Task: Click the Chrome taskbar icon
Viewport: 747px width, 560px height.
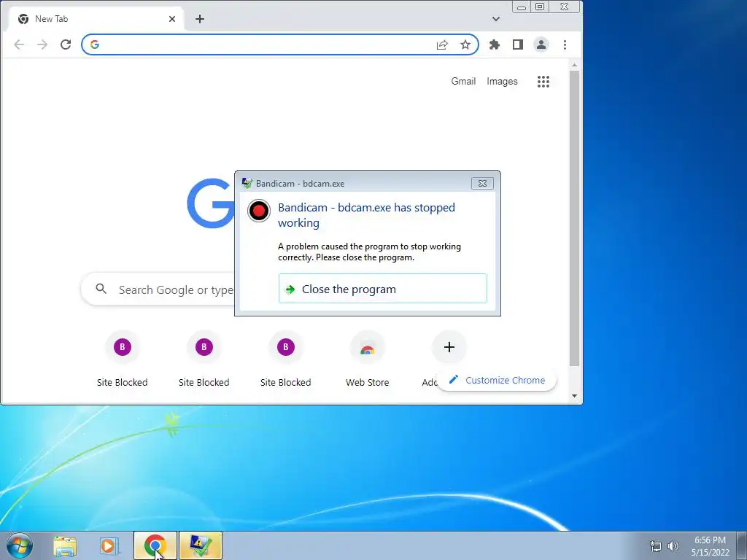Action: (x=155, y=545)
